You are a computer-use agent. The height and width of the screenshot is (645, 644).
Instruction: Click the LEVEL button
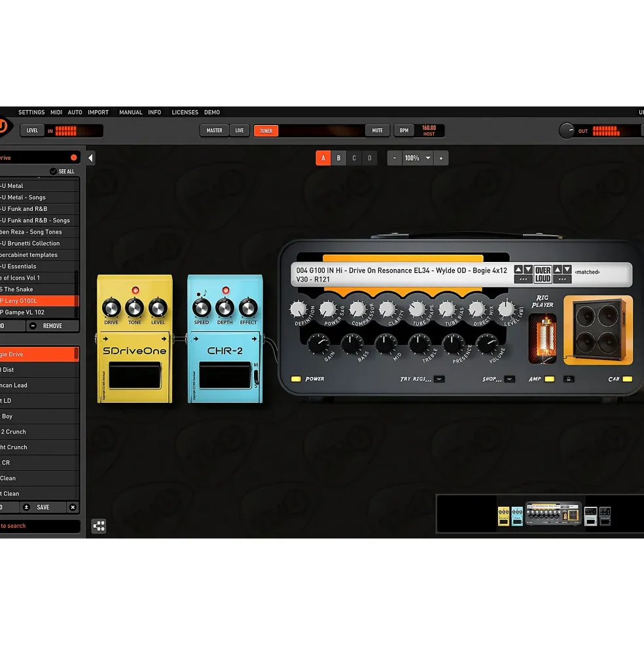(32, 130)
